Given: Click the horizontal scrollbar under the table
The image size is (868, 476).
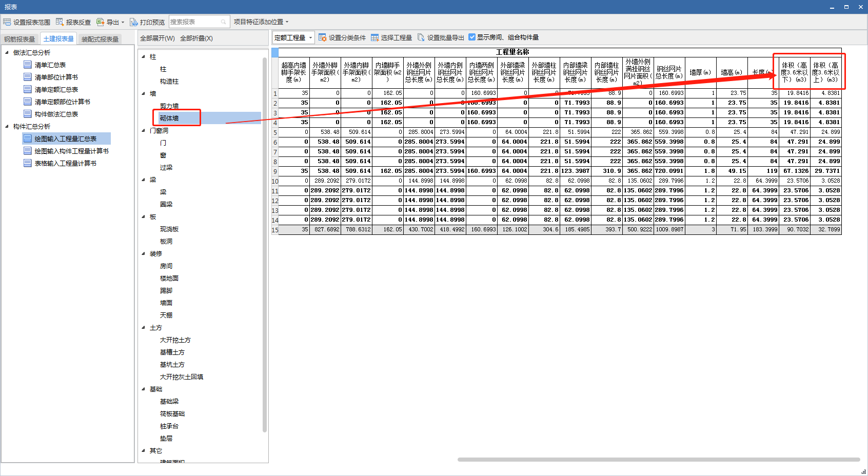Looking at the screenshot, I should (659, 460).
